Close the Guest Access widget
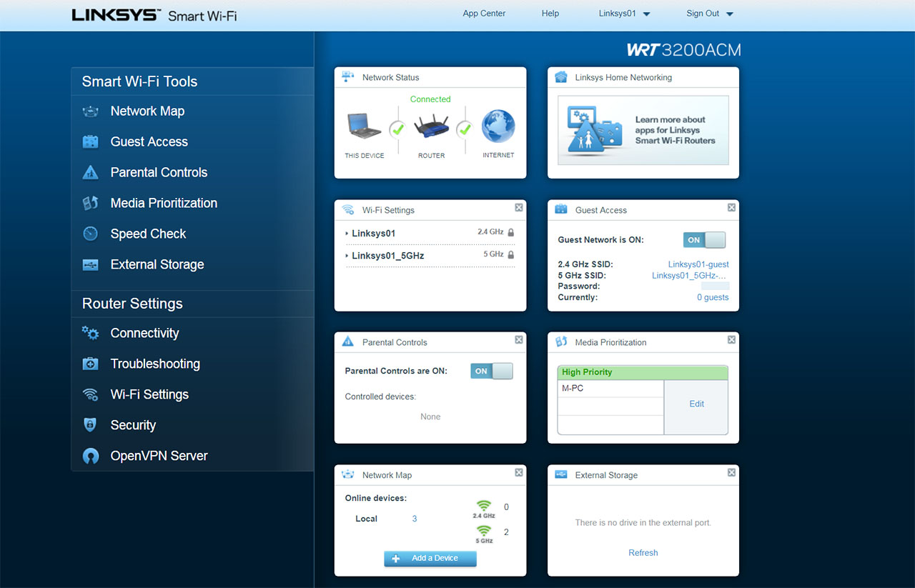Screen dimensions: 915x588 (x=732, y=207)
